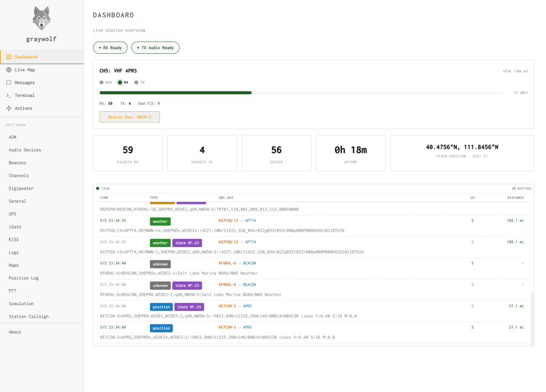Click the packet log vertical scrollbar
This screenshot has width=546, height=392.
532,318
